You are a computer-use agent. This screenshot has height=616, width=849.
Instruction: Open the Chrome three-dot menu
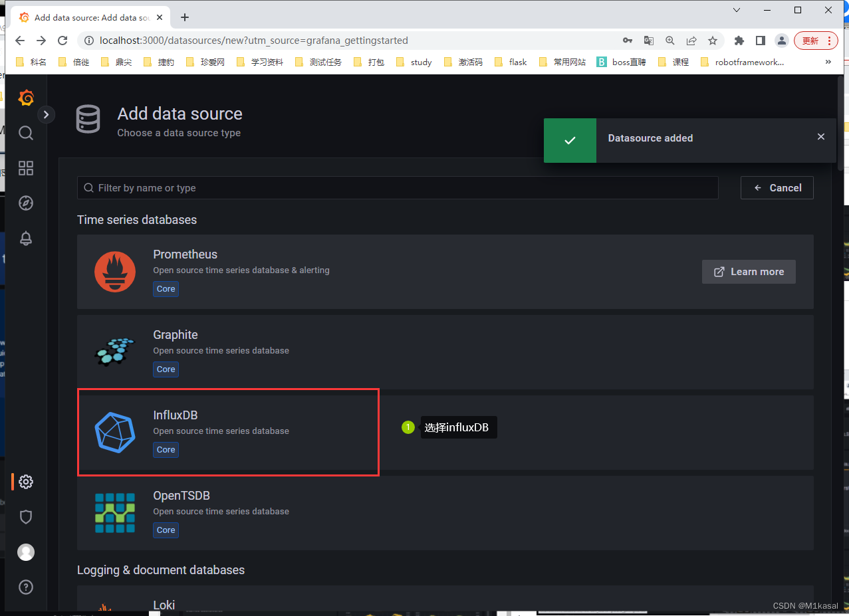[829, 41]
